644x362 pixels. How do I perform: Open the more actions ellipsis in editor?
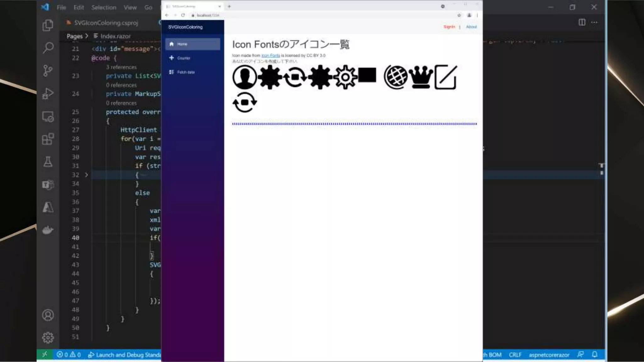pyautogui.click(x=594, y=22)
